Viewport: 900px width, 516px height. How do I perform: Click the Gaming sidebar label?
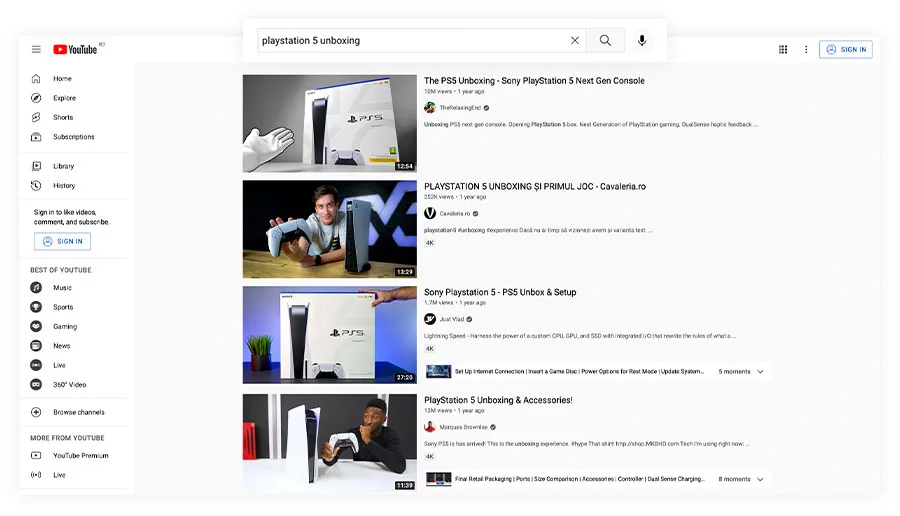(x=65, y=326)
